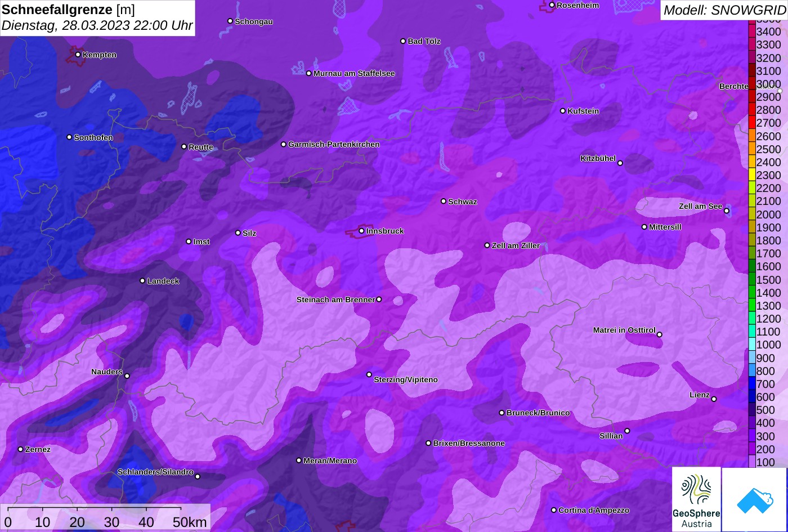788x532 pixels.
Task: Click the Bruneck/Brunico label
Action: (538, 413)
